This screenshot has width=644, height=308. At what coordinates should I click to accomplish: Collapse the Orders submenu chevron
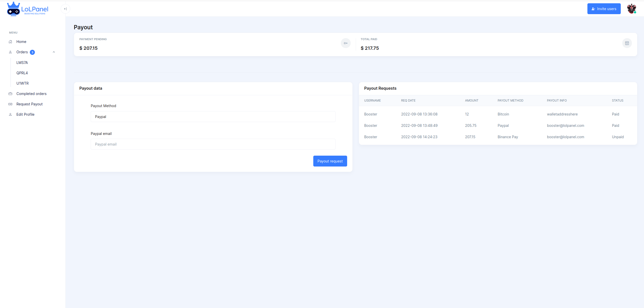[x=54, y=52]
